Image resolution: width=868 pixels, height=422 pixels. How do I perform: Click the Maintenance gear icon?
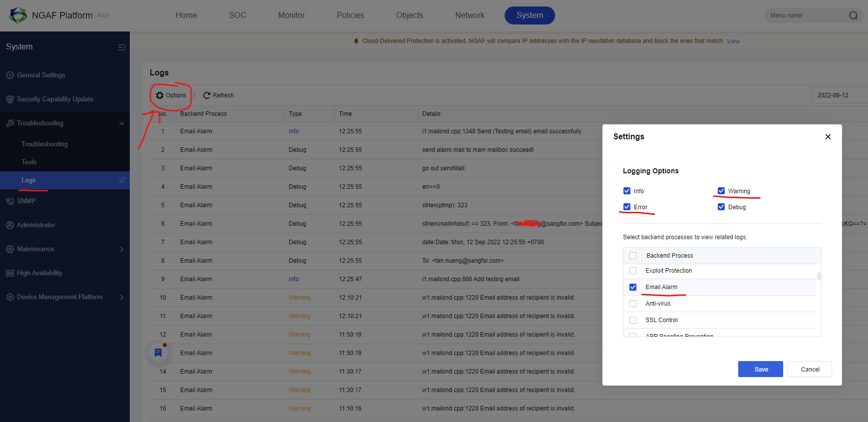pos(10,249)
